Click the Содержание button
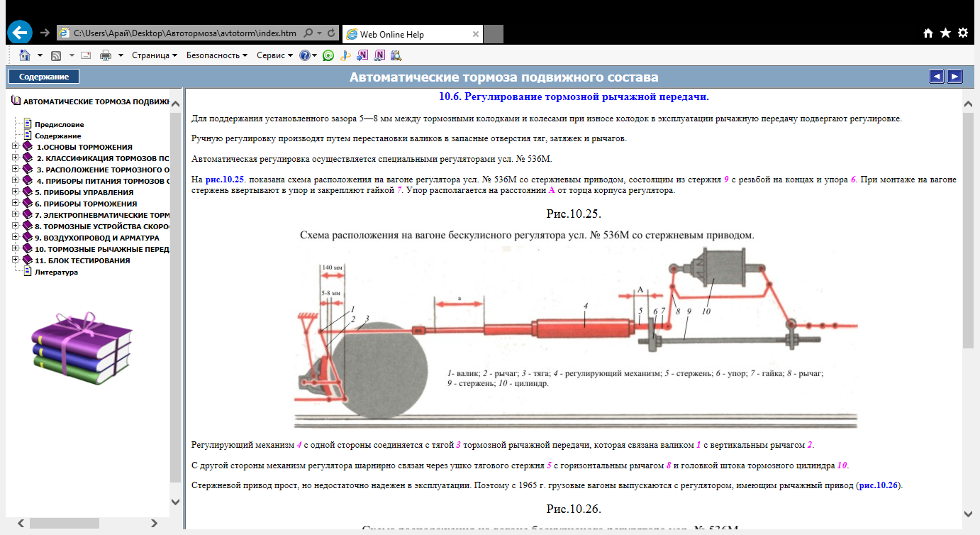Viewport: 980px width, 535px height. pos(44,77)
